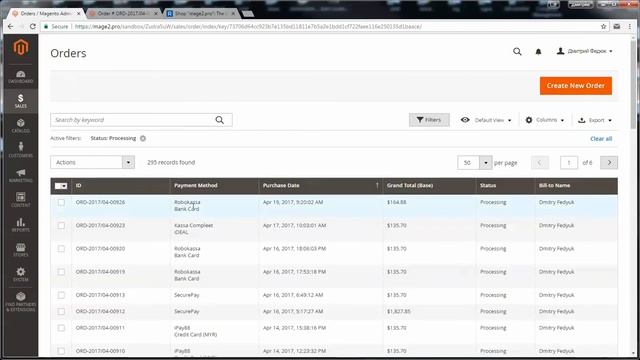
Task: Click the admin search magnifier icon in the header
Action: pos(517,51)
